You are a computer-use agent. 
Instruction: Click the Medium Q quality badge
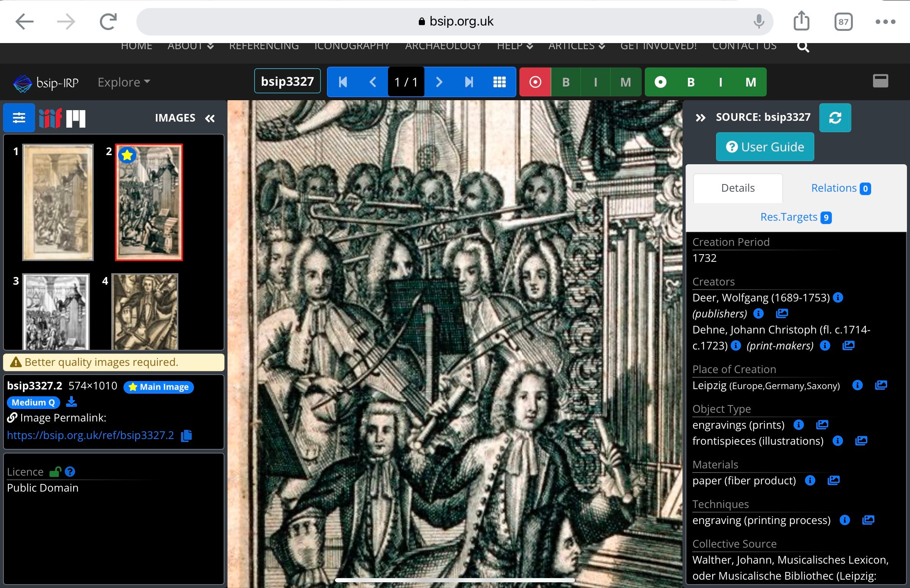tap(33, 402)
